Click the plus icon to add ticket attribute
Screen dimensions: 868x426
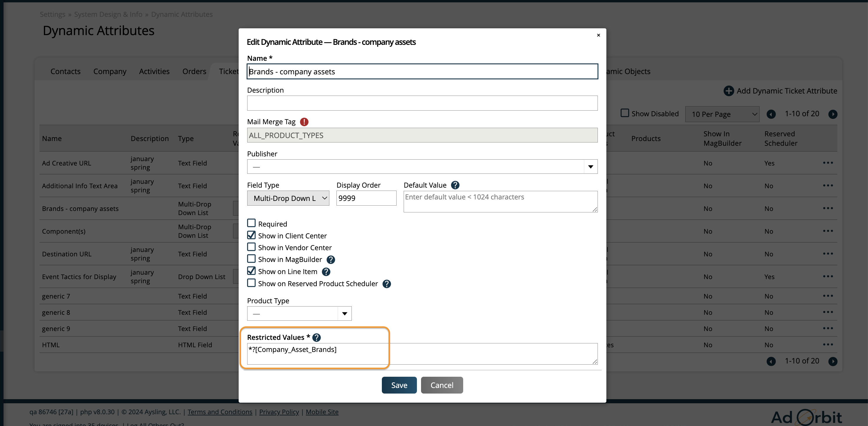click(x=729, y=91)
